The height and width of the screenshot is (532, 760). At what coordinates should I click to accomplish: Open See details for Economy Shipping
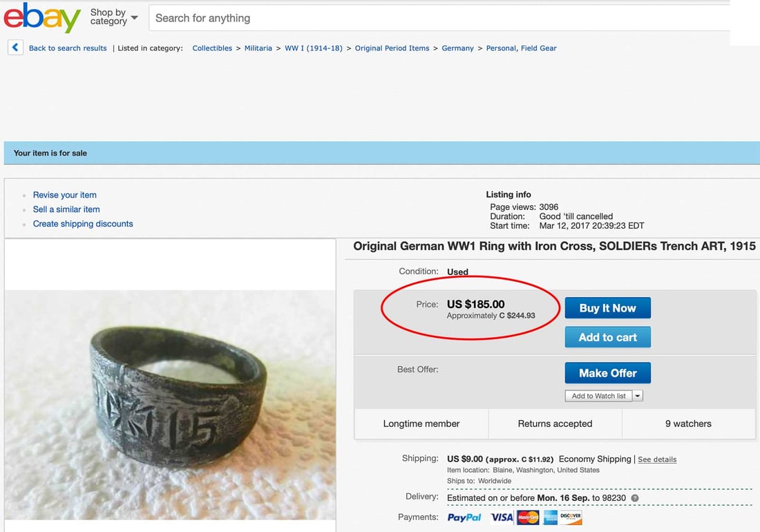tap(656, 459)
